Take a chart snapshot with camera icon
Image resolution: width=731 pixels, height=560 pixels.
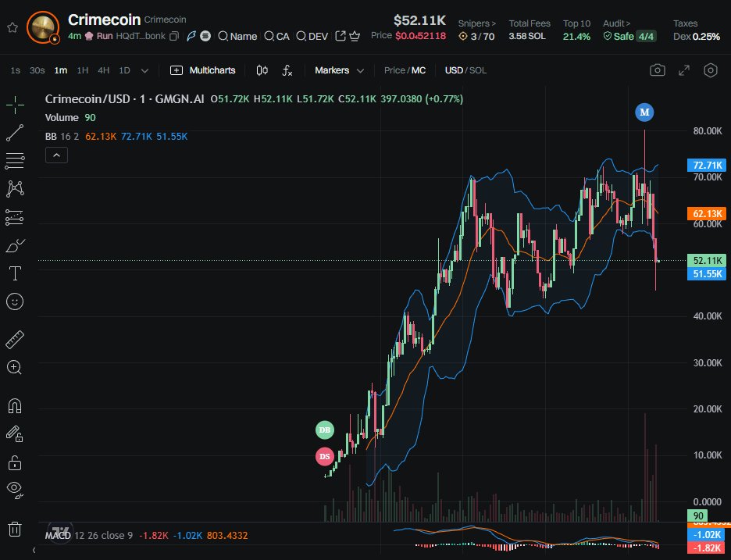(658, 70)
